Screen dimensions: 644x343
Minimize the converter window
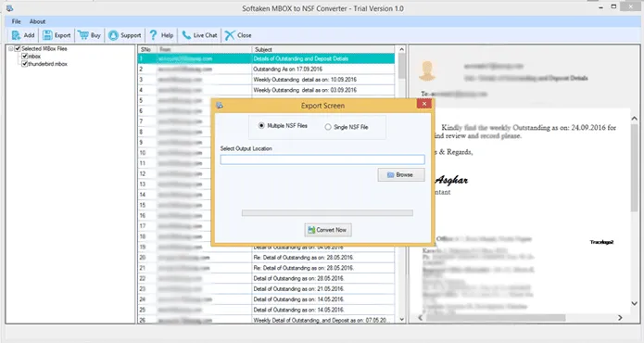[600, 7]
